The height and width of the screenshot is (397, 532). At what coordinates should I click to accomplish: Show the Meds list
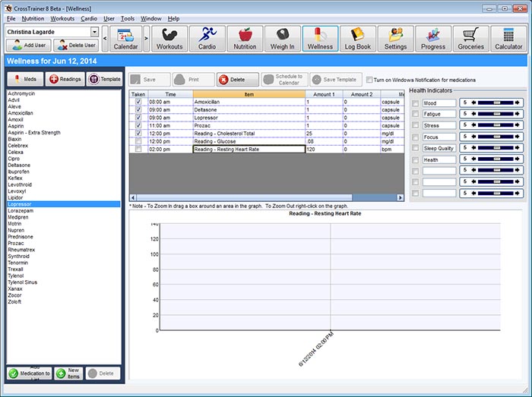click(25, 79)
